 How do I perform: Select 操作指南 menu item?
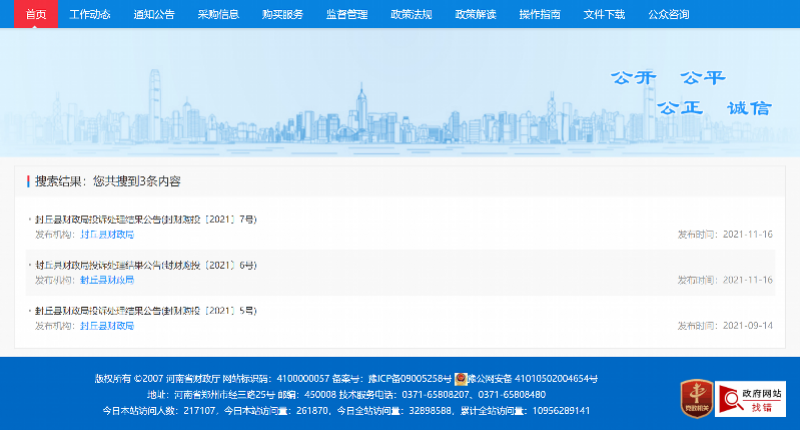540,14
